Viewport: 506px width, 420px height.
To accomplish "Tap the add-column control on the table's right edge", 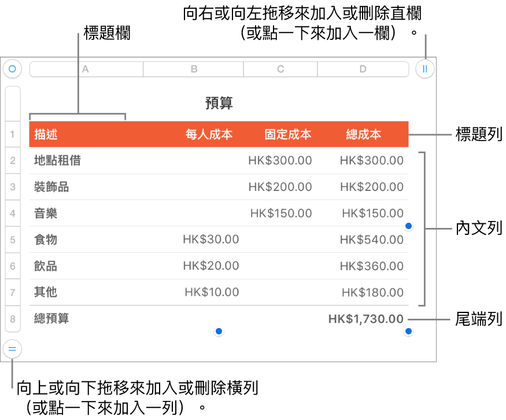I will click(426, 69).
